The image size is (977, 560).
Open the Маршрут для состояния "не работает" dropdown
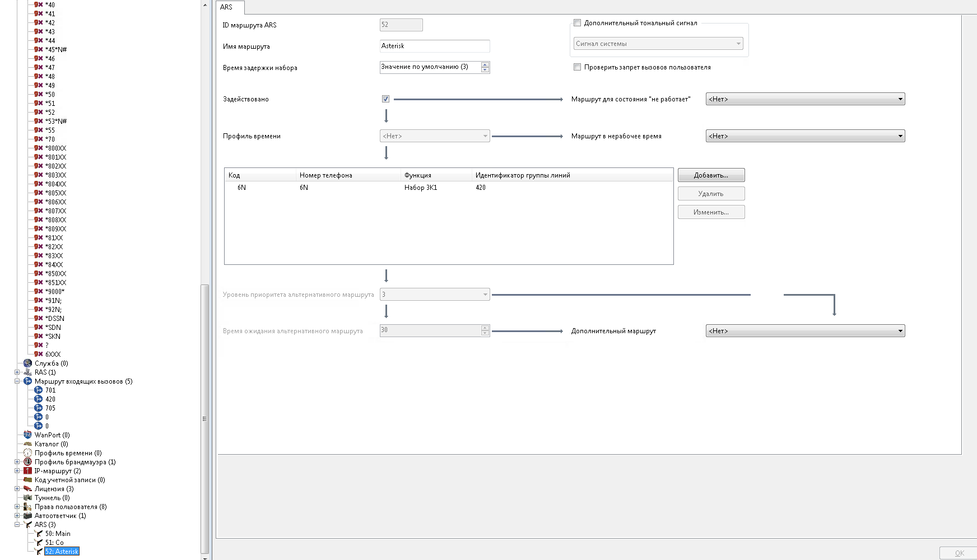coord(805,99)
